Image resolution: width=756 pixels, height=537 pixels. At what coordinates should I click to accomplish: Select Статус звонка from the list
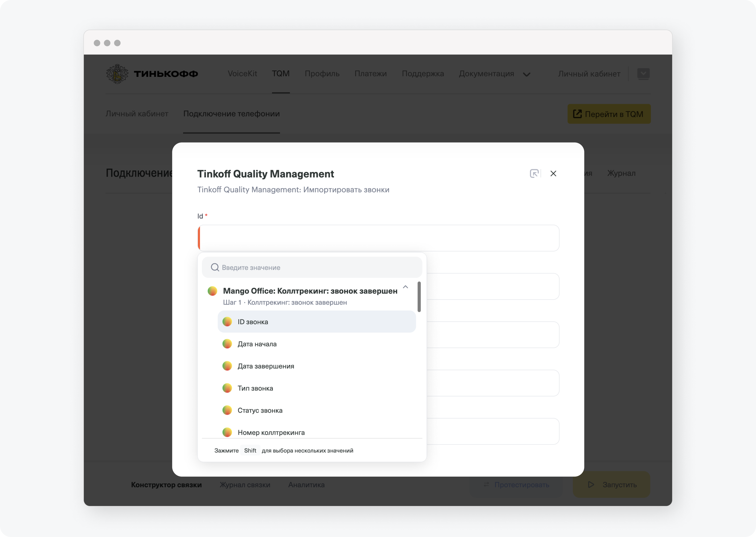coord(316,410)
